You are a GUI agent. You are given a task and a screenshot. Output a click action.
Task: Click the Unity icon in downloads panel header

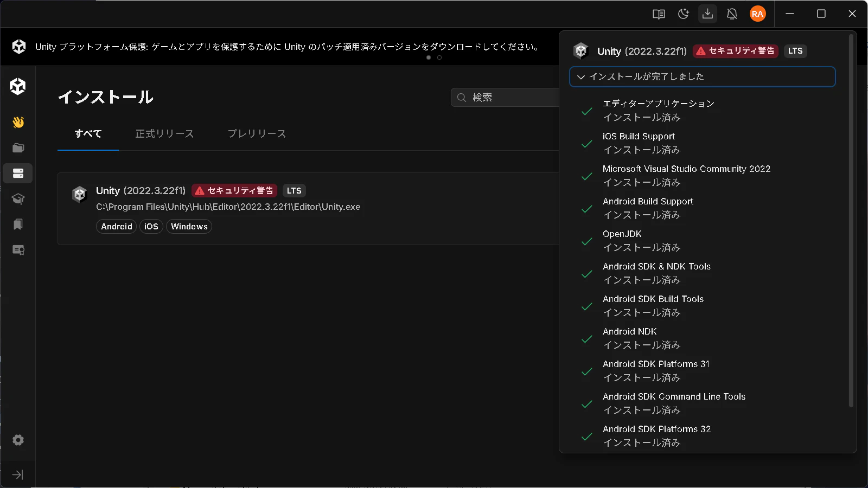click(x=581, y=51)
